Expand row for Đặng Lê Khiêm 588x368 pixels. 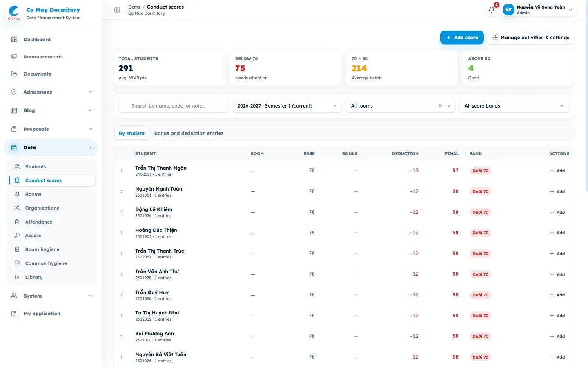click(122, 212)
